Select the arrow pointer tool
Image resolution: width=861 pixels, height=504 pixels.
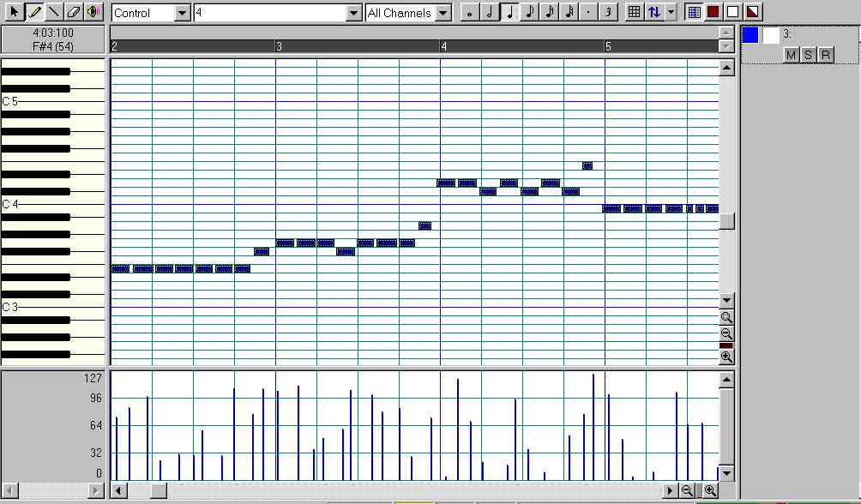(x=15, y=11)
